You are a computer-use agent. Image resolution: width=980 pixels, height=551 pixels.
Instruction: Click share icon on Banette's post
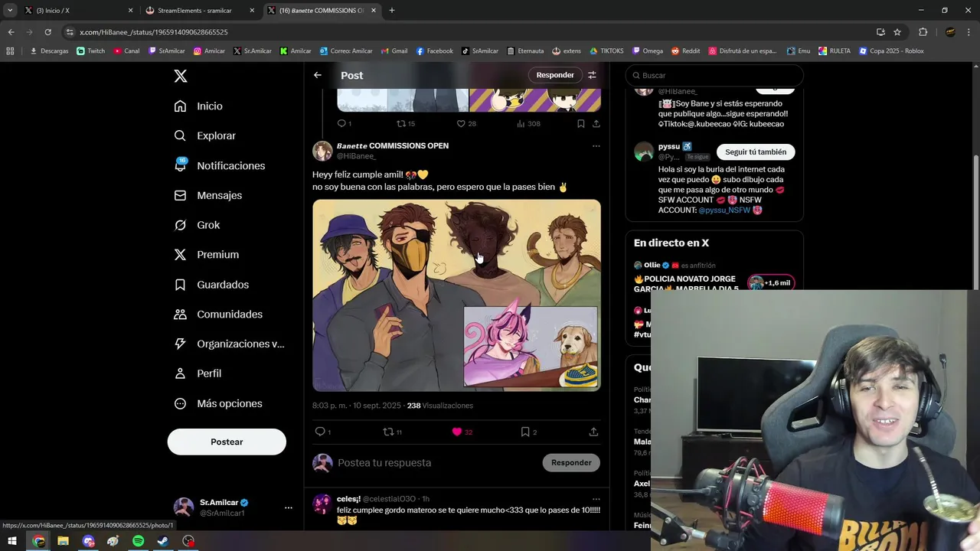click(593, 432)
